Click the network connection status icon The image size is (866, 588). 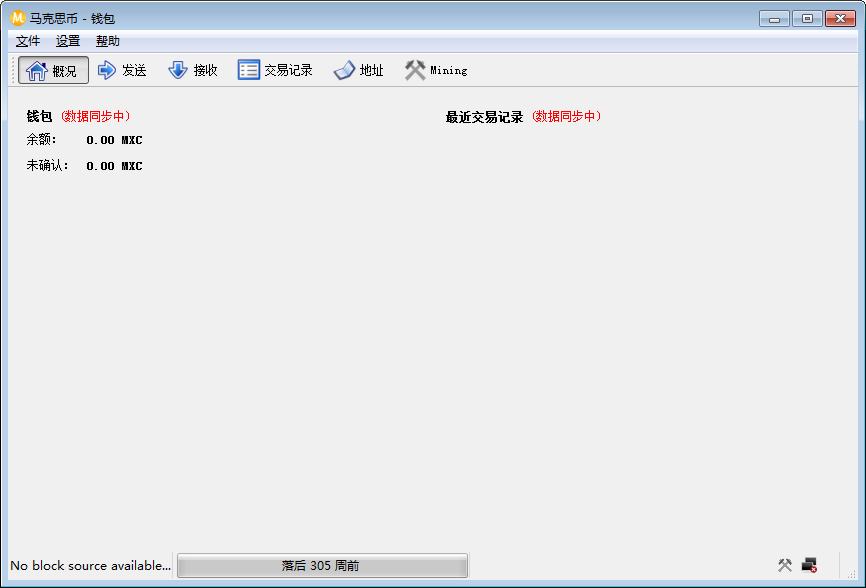pyautogui.click(x=809, y=565)
